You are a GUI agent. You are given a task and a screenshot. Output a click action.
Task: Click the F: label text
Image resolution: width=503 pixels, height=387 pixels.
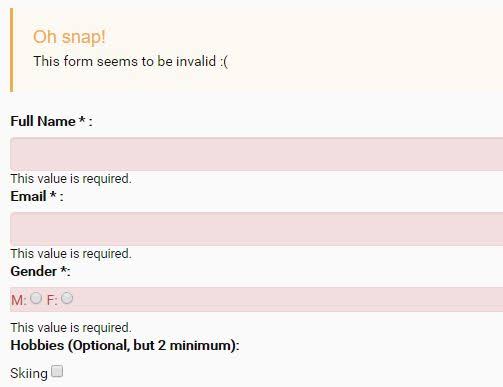click(52, 300)
